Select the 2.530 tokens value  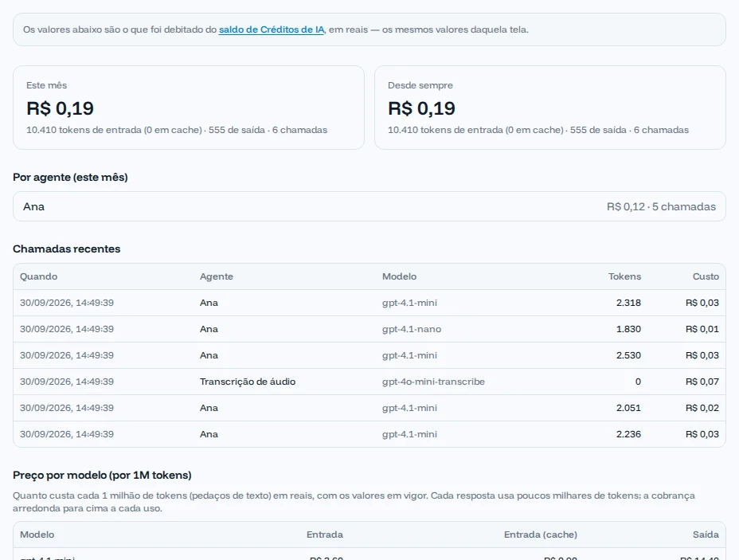[629, 355]
